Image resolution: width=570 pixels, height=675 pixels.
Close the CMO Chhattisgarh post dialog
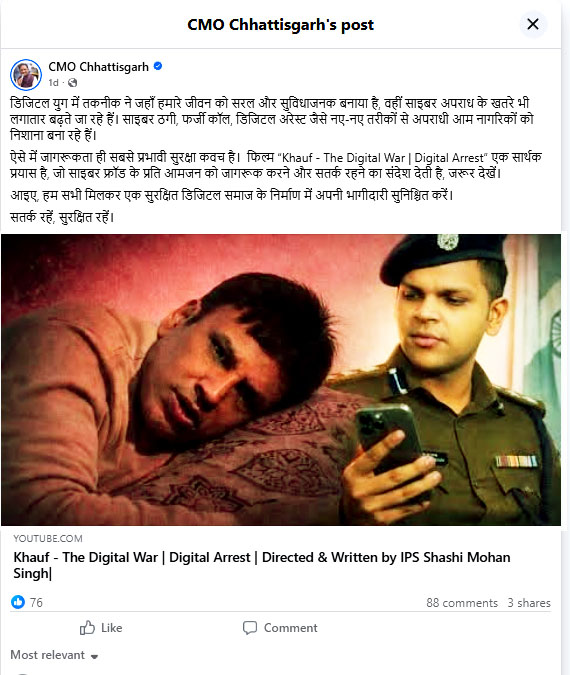pyautogui.click(x=533, y=24)
